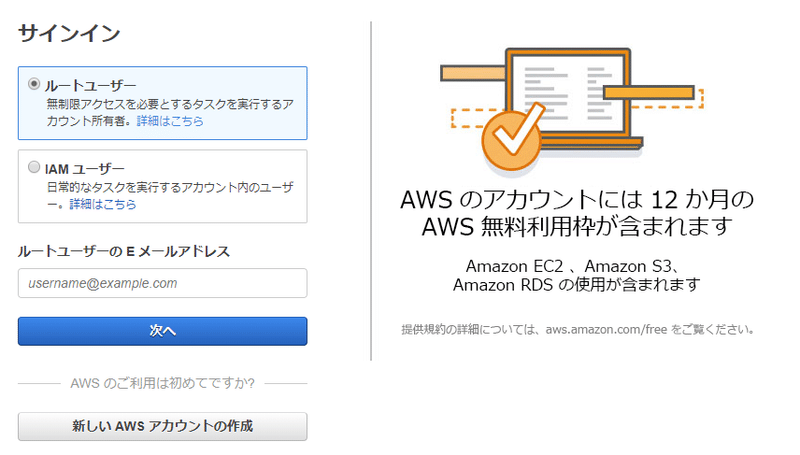Open 詳細はこちら link for root user

tap(170, 121)
